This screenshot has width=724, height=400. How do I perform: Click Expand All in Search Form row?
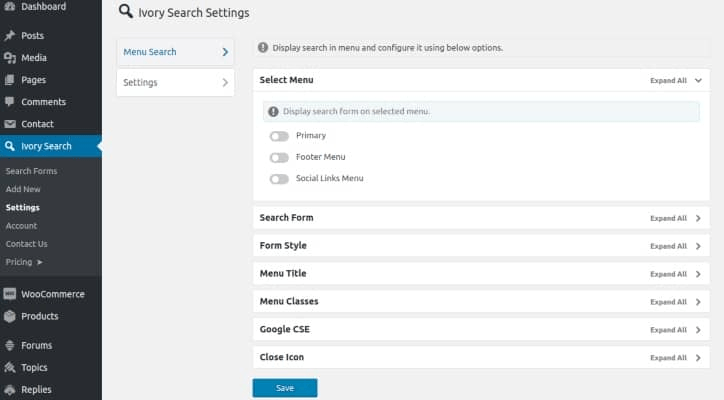(668, 218)
